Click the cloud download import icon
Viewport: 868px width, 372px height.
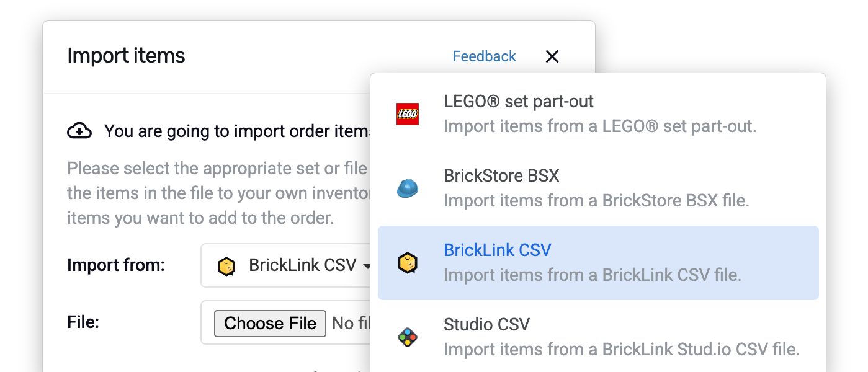[79, 130]
